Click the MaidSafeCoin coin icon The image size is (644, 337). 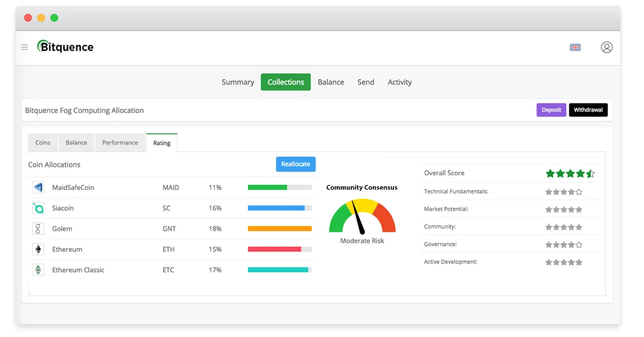coord(38,187)
